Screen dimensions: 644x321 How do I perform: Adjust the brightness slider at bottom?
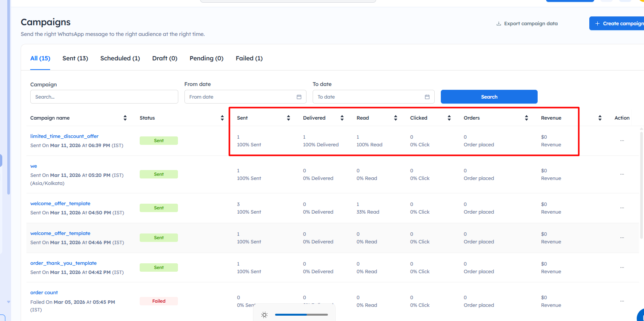pos(301,315)
